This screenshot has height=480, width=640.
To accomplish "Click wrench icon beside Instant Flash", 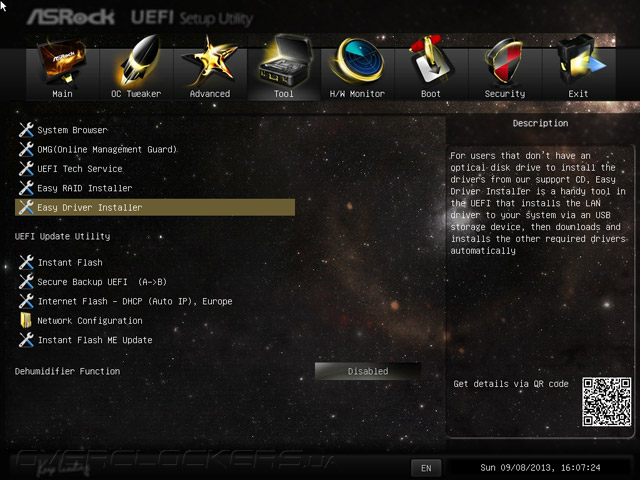I will point(26,262).
